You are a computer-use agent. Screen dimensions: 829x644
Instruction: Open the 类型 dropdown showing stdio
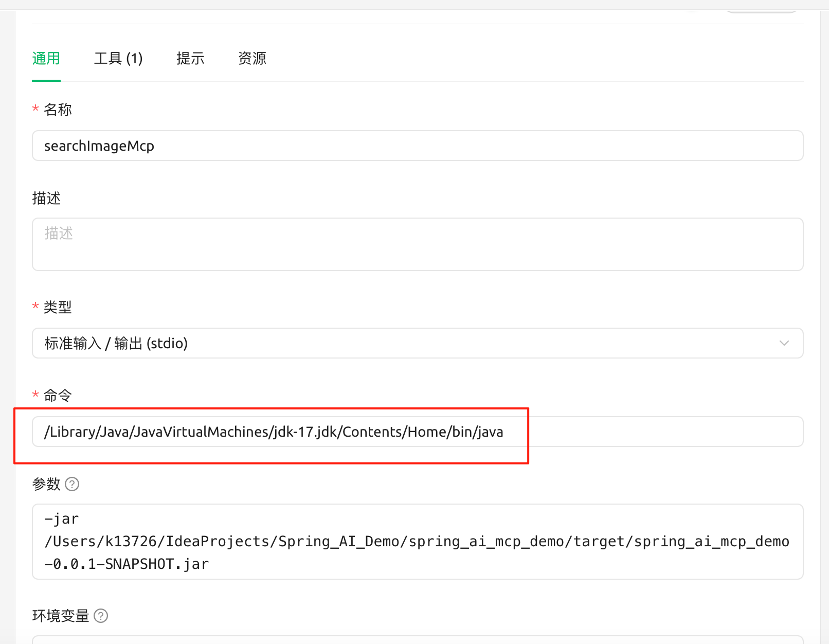click(x=418, y=343)
